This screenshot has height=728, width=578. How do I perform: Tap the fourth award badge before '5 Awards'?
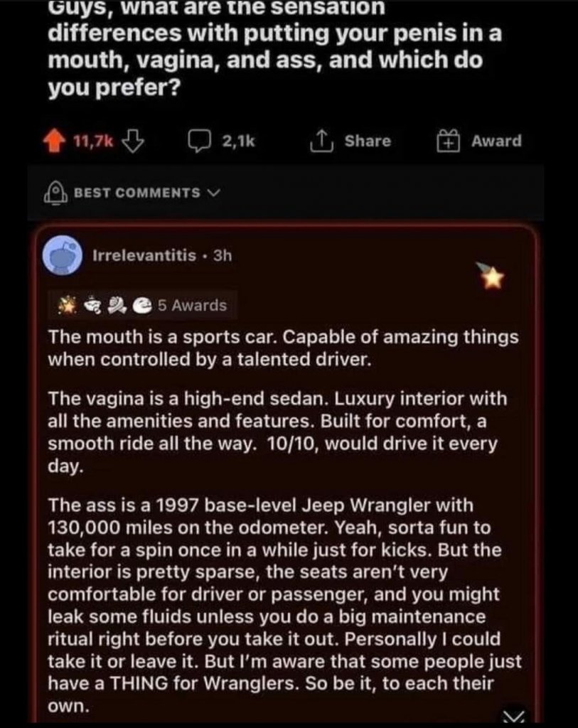coord(141,306)
